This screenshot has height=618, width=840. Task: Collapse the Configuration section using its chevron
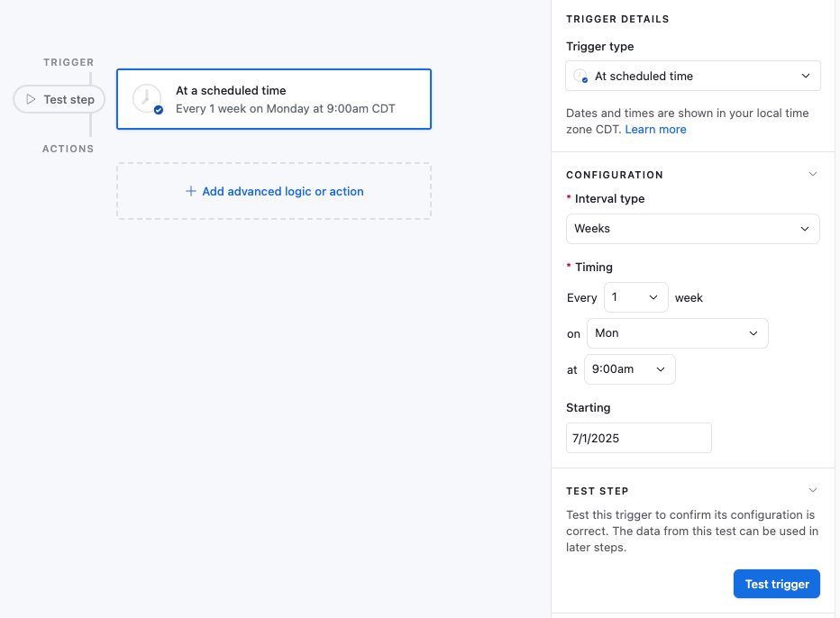812,175
